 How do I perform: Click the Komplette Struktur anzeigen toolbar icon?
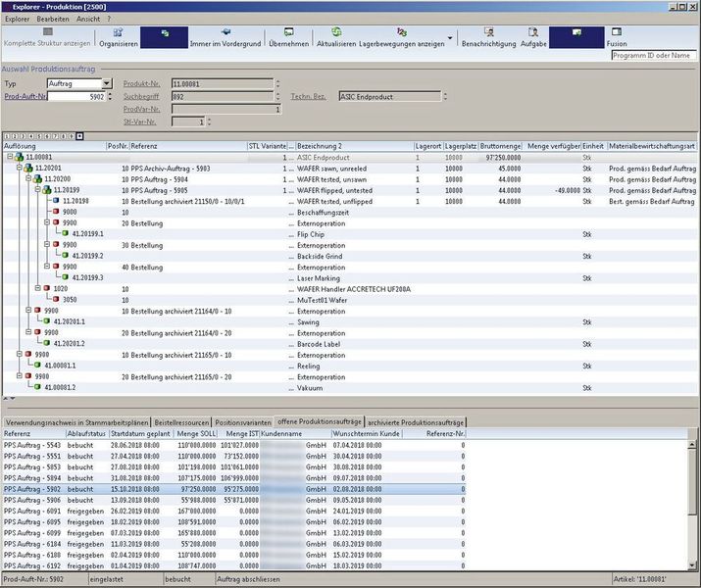[x=48, y=31]
